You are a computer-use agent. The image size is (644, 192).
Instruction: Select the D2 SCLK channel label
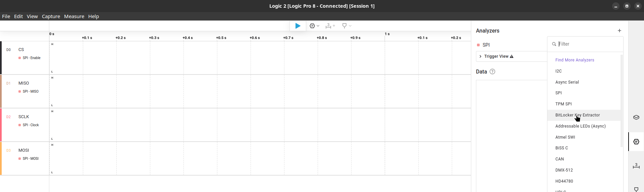pyautogui.click(x=23, y=117)
